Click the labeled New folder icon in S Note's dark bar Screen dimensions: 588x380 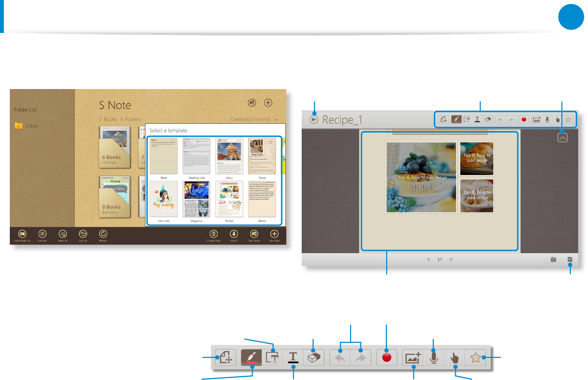coord(254,234)
